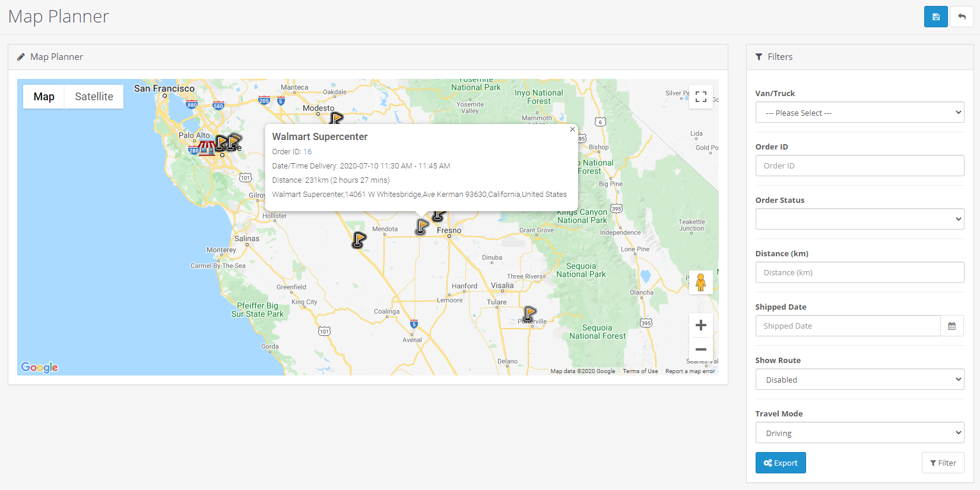980x490 pixels.
Task: Open the Shipped Date calendar picker icon
Action: pos(952,326)
